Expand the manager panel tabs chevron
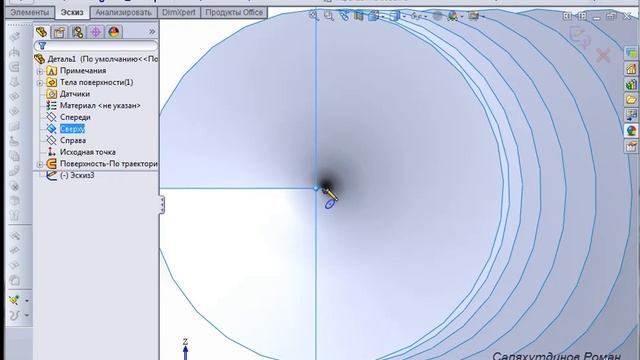The width and height of the screenshot is (640, 360). pyautogui.click(x=152, y=31)
